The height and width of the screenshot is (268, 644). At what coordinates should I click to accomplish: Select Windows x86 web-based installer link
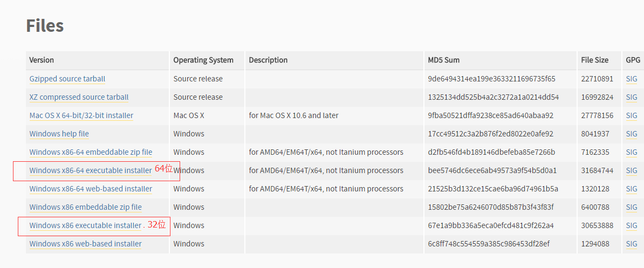85,244
